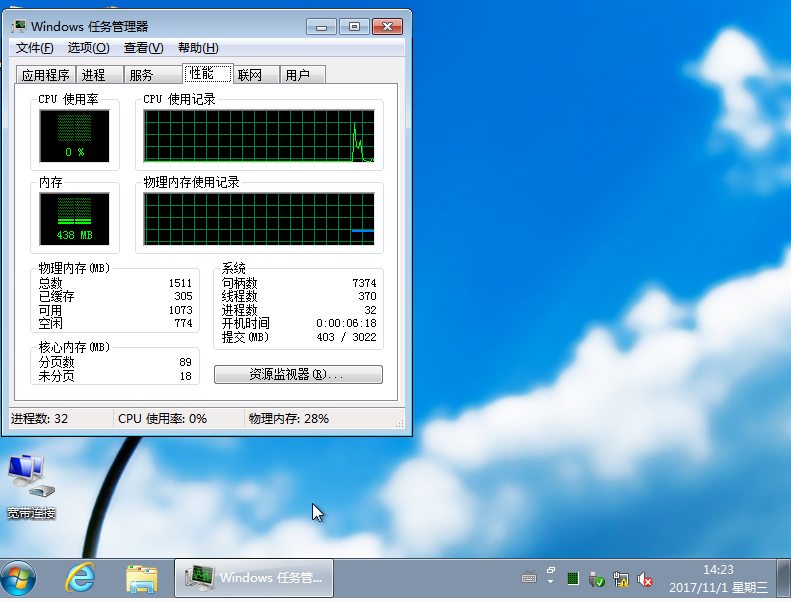Open the 查看(V) menu
This screenshot has height=602, width=791.
pos(143,48)
